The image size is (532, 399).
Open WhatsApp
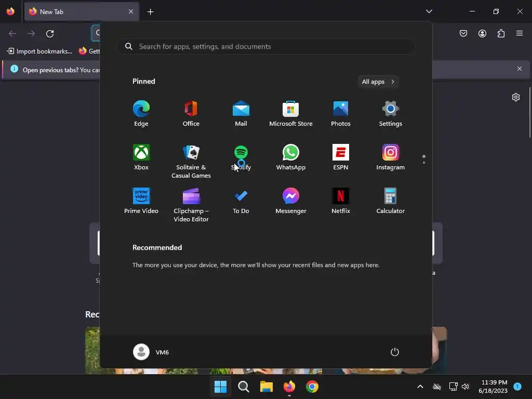(x=291, y=157)
